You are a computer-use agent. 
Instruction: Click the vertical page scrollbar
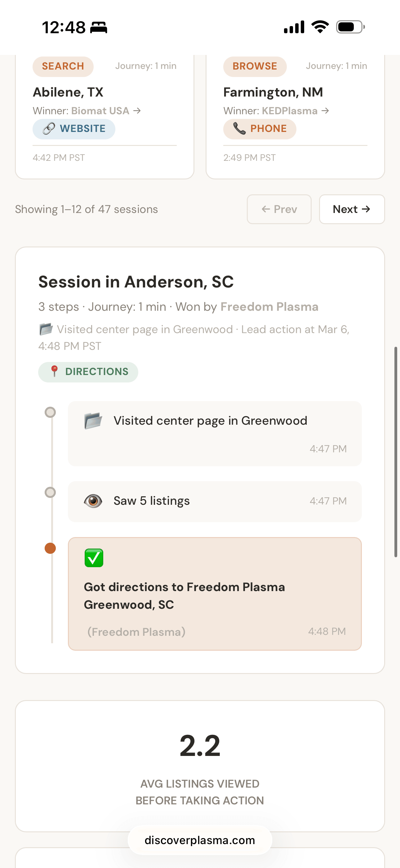[396, 451]
